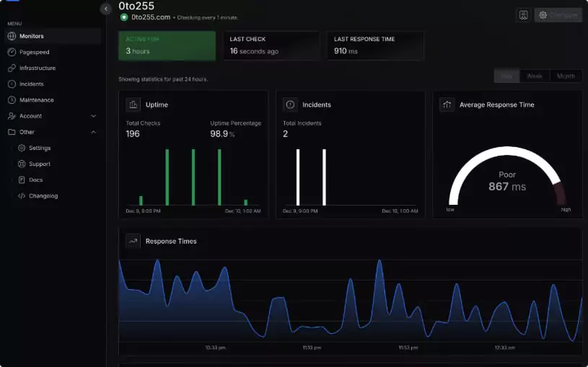Switch to the Month statistics tab

566,76
